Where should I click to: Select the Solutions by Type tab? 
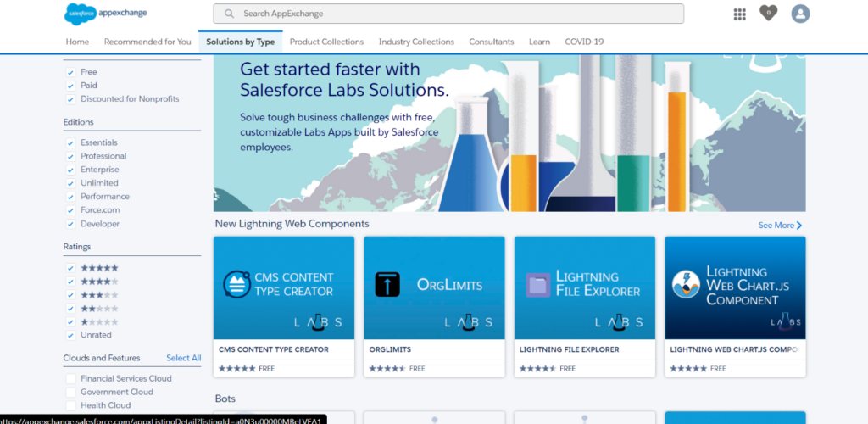240,42
